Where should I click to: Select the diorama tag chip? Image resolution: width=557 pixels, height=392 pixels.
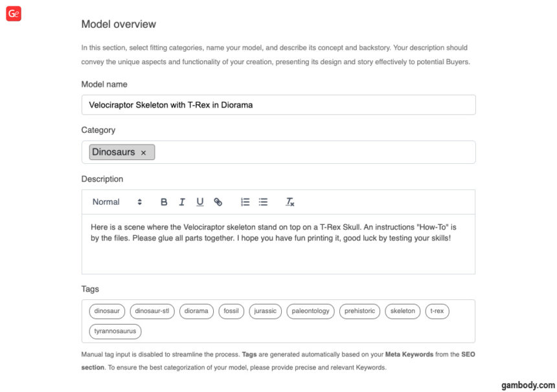pyautogui.click(x=196, y=311)
